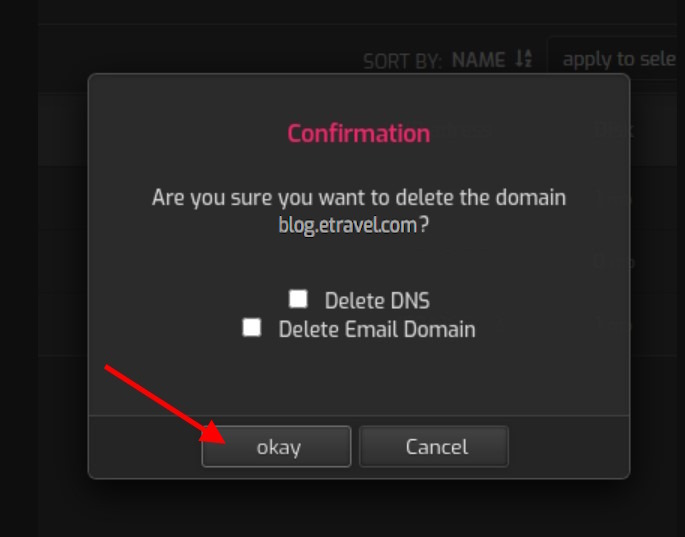
Task: Enable the Delete Email Domain checkbox
Action: tap(252, 327)
